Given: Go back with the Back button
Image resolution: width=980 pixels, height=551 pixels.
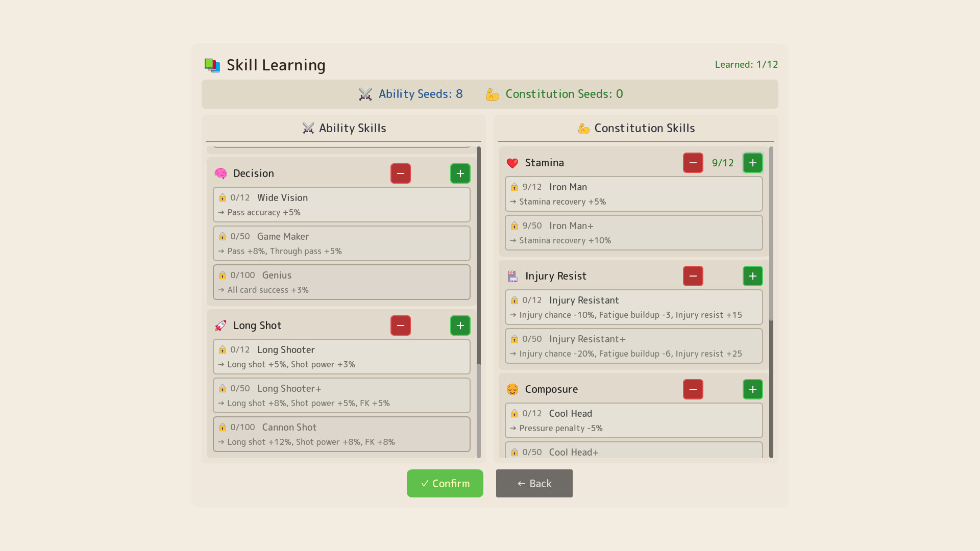Looking at the screenshot, I should 534,483.
